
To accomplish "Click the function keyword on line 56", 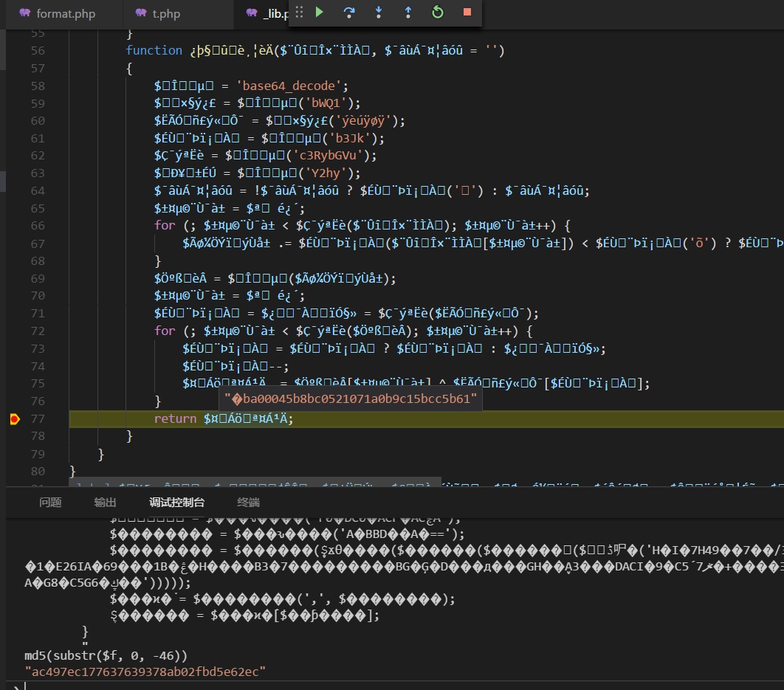I will 154,50.
